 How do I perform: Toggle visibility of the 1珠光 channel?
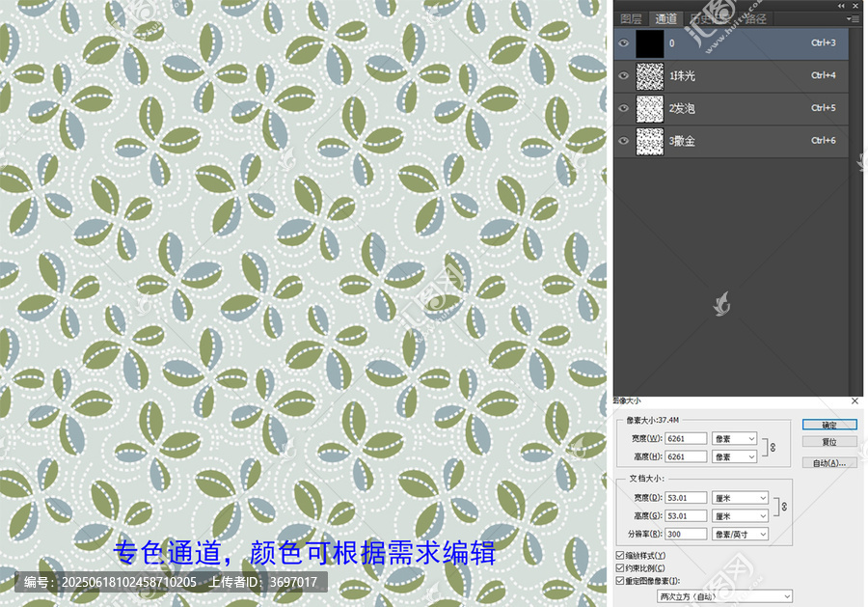(624, 76)
